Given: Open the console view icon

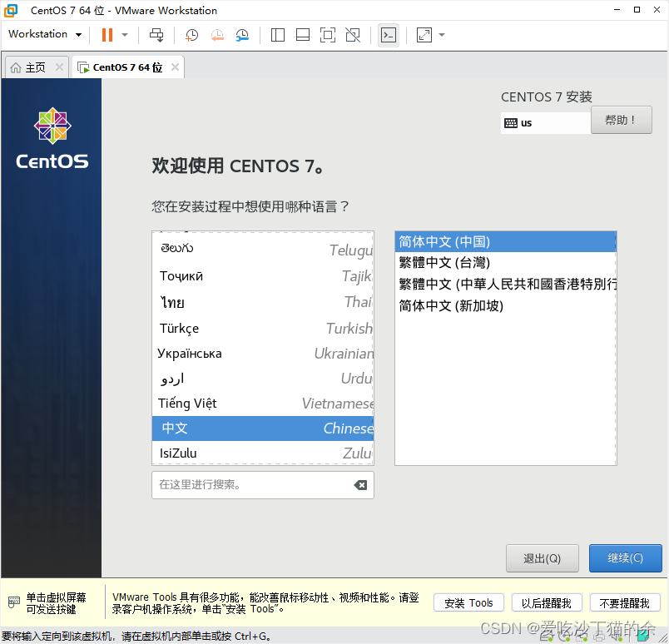Looking at the screenshot, I should pyautogui.click(x=389, y=35).
